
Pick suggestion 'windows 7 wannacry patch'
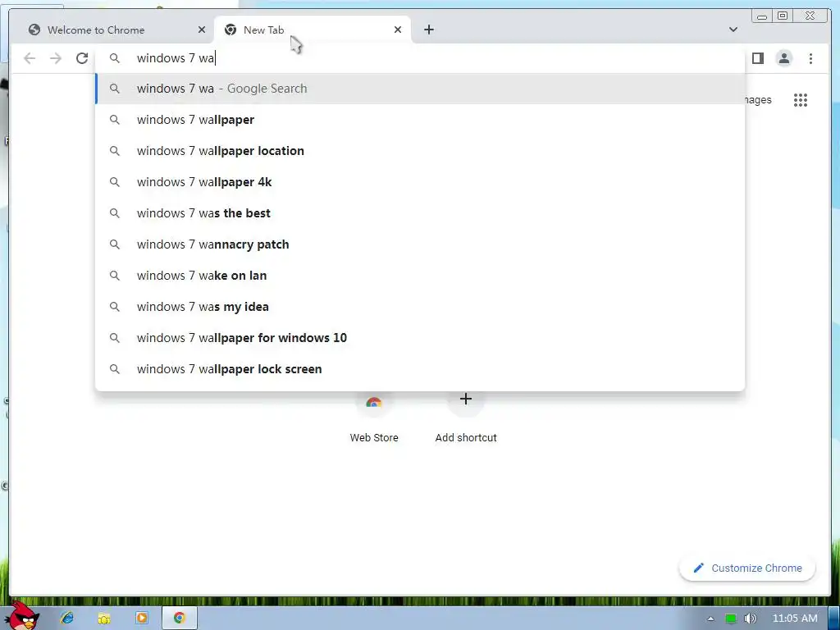pyautogui.click(x=420, y=244)
